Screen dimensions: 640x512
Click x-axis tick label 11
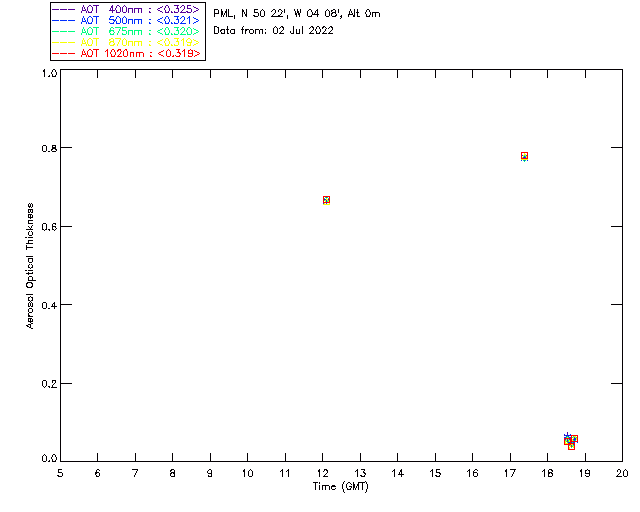285,473
